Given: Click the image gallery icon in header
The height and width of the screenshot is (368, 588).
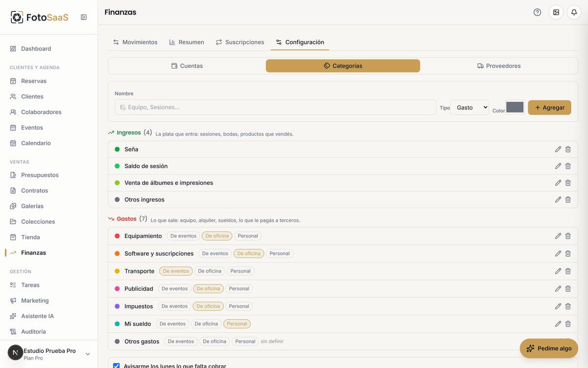Looking at the screenshot, I should [556, 12].
